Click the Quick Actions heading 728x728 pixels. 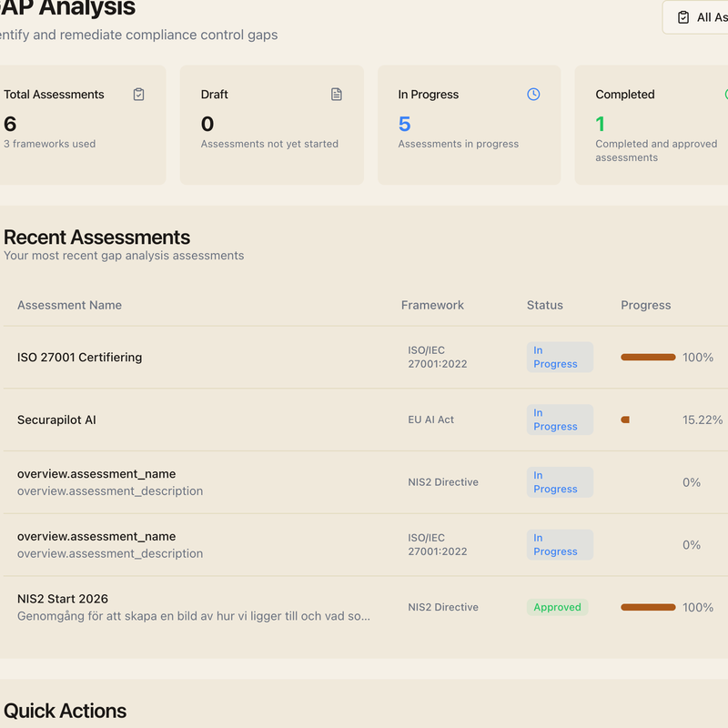pyautogui.click(x=65, y=711)
